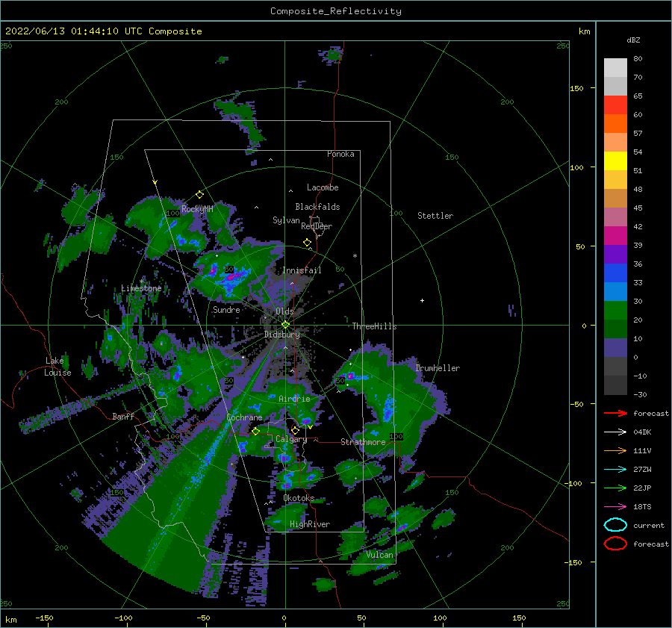Click the Sylvan label
This screenshot has height=628, width=672.
286,220
